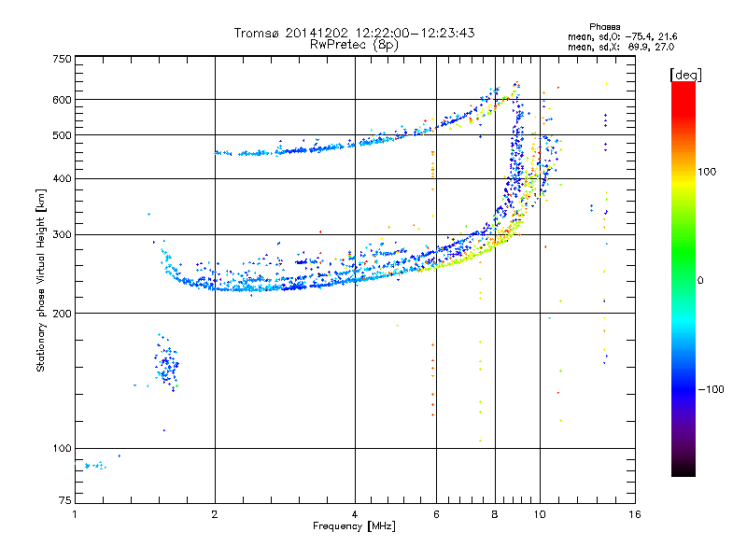
Task: Click the y-axis label '100'
Action: coord(62,449)
